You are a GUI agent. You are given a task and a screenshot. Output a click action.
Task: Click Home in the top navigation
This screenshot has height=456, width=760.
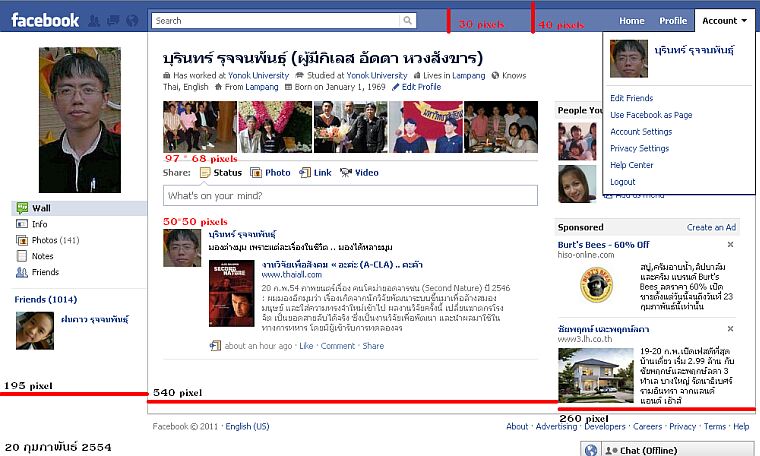click(x=631, y=20)
